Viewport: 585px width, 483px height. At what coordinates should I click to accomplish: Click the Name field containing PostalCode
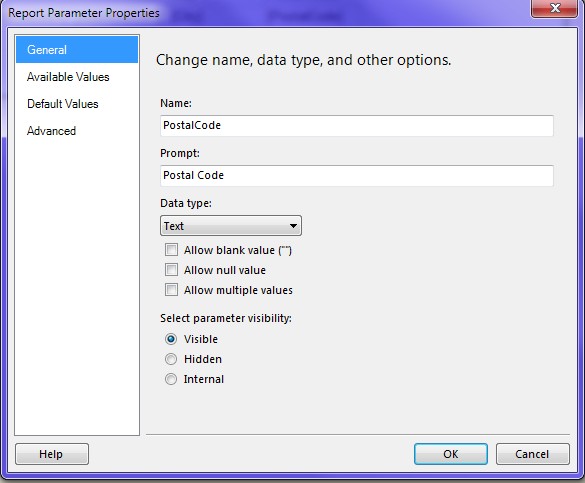coord(357,125)
